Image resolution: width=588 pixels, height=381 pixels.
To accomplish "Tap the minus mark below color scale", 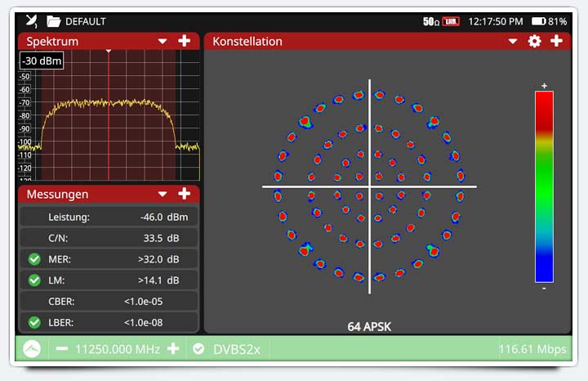I will [544, 288].
